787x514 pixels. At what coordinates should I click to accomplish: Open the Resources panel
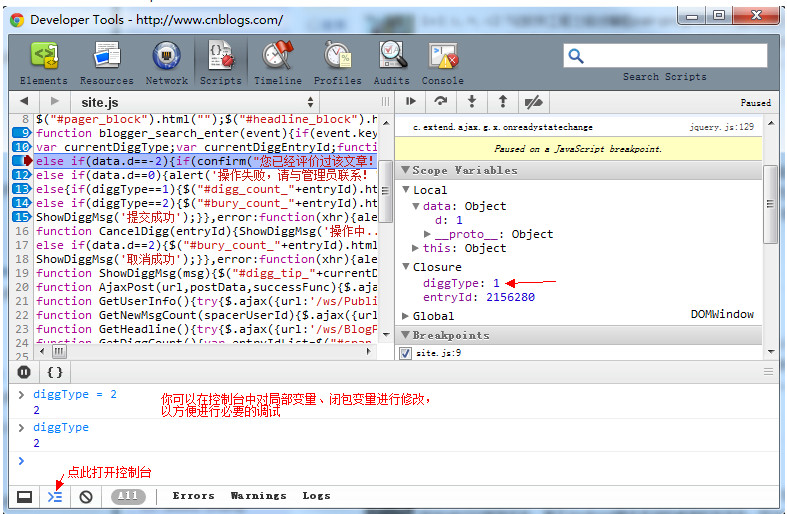pyautogui.click(x=106, y=63)
